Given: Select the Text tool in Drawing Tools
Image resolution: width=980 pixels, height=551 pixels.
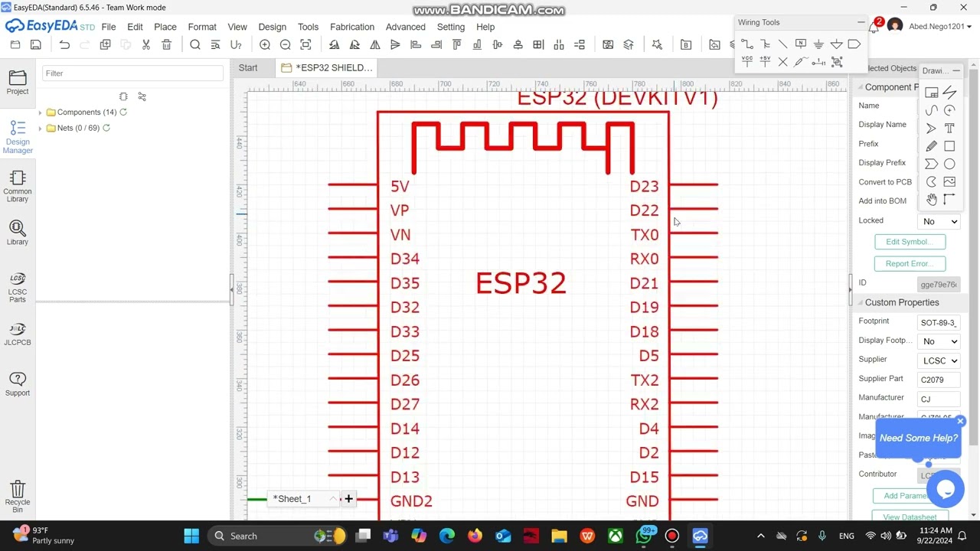Looking at the screenshot, I should (949, 128).
